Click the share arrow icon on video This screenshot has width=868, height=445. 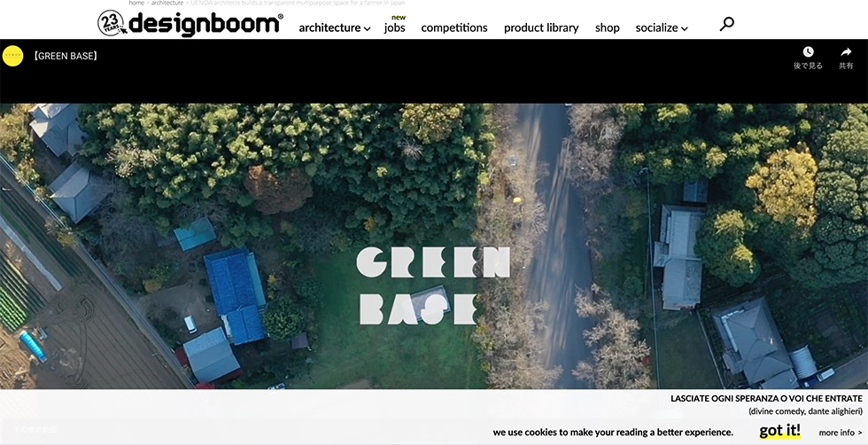(846, 52)
